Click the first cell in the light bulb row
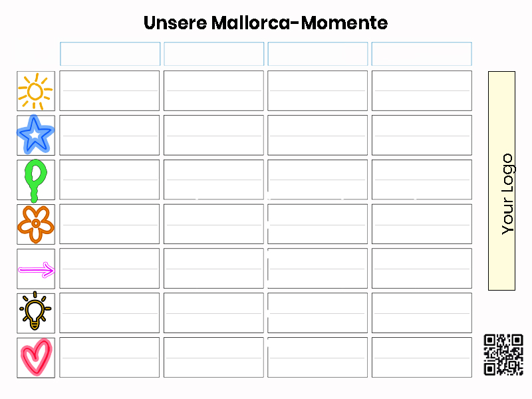The height and width of the screenshot is (399, 532). 110,313
